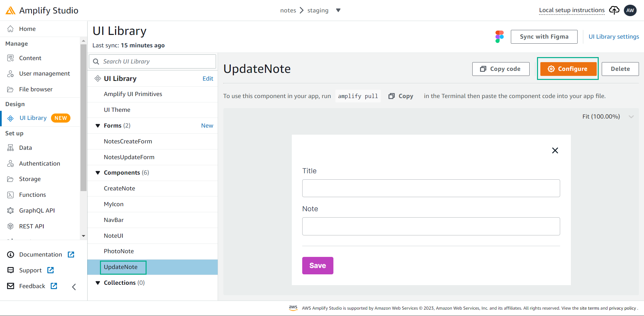Click sidebar scroll down arrow
This screenshot has height=316, width=644.
(x=84, y=236)
